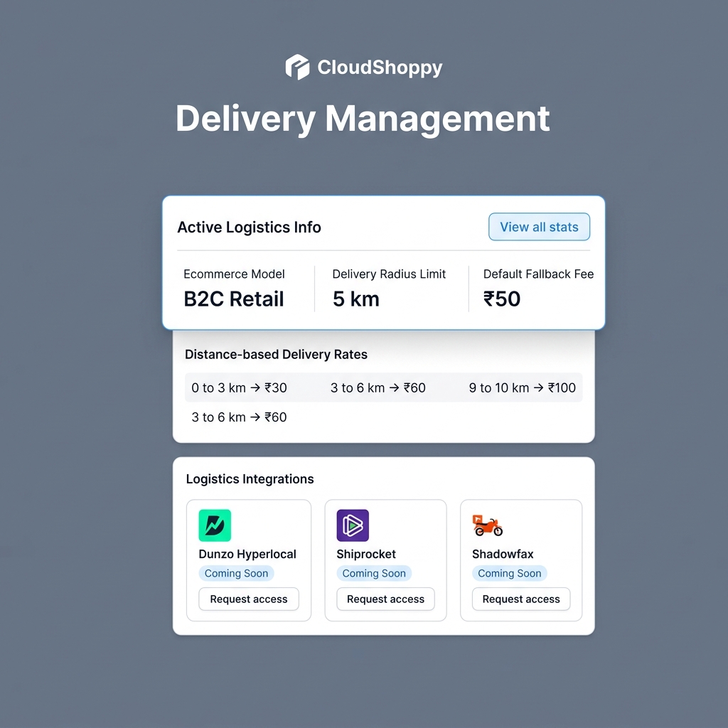Click the CloudShoppy brand name
Screen dimensions: 728x728
pyautogui.click(x=380, y=68)
